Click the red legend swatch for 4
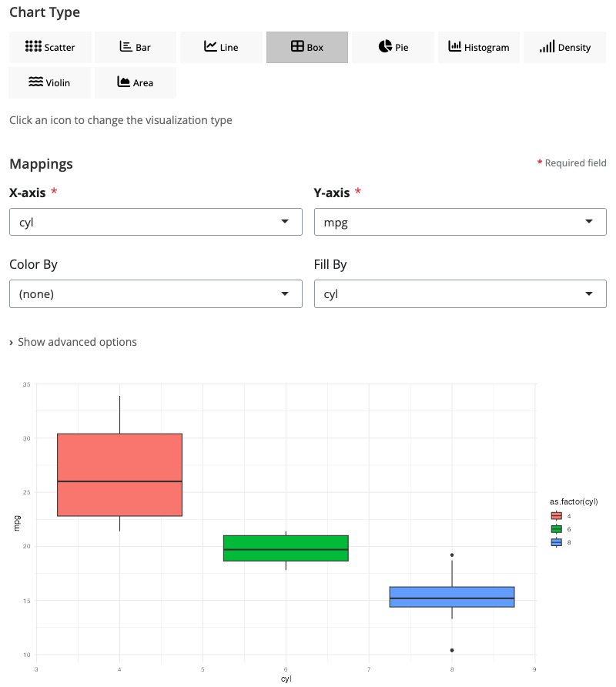The image size is (616, 687). (x=556, y=516)
